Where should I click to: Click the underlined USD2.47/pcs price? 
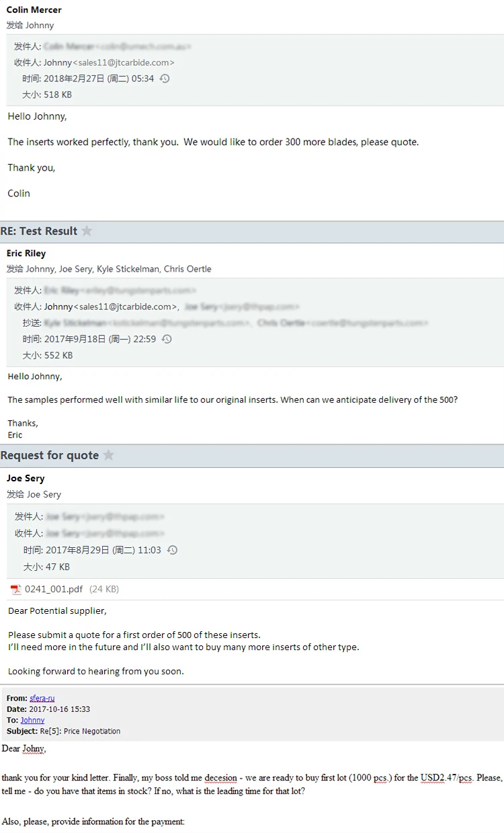tap(447, 778)
